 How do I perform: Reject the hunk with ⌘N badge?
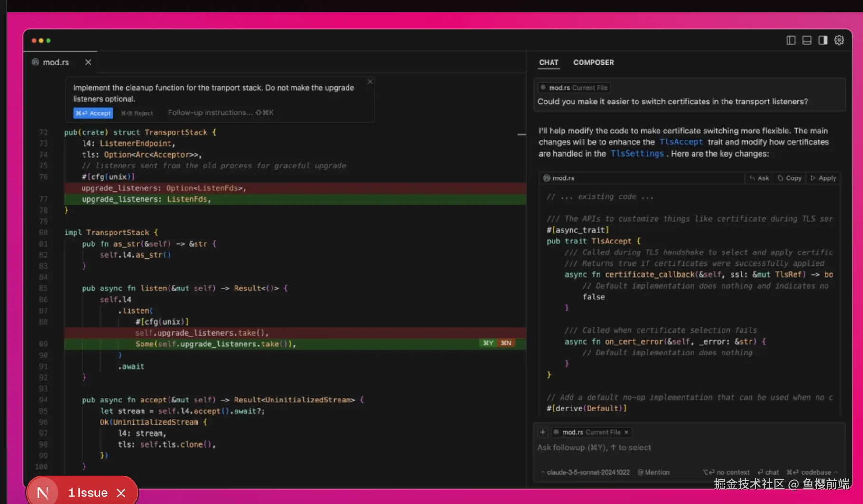(506, 343)
